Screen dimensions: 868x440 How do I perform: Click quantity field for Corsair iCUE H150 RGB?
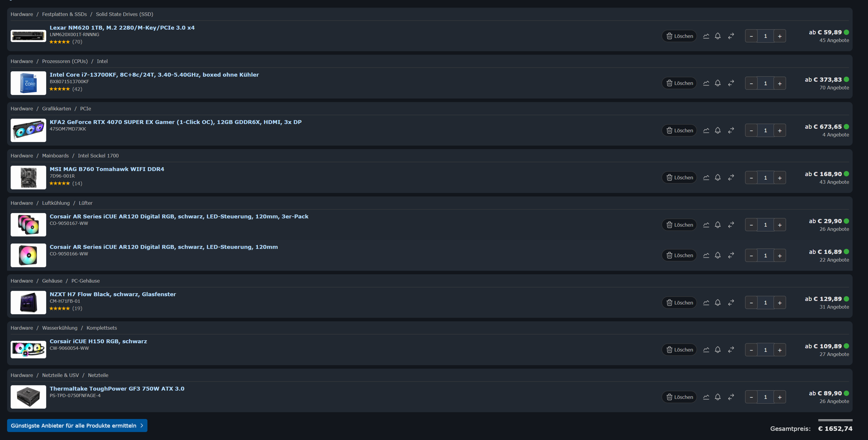765,350
